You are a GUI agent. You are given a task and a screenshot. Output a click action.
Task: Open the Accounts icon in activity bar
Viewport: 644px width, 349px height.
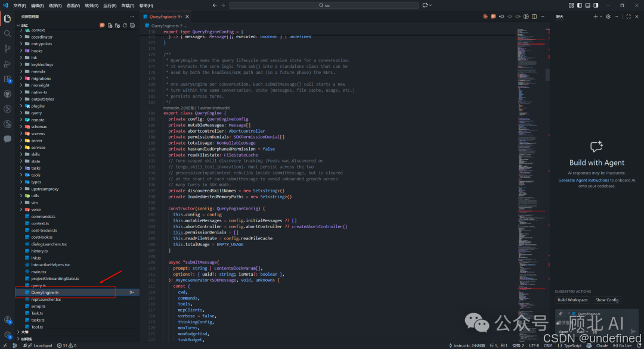(x=7, y=320)
